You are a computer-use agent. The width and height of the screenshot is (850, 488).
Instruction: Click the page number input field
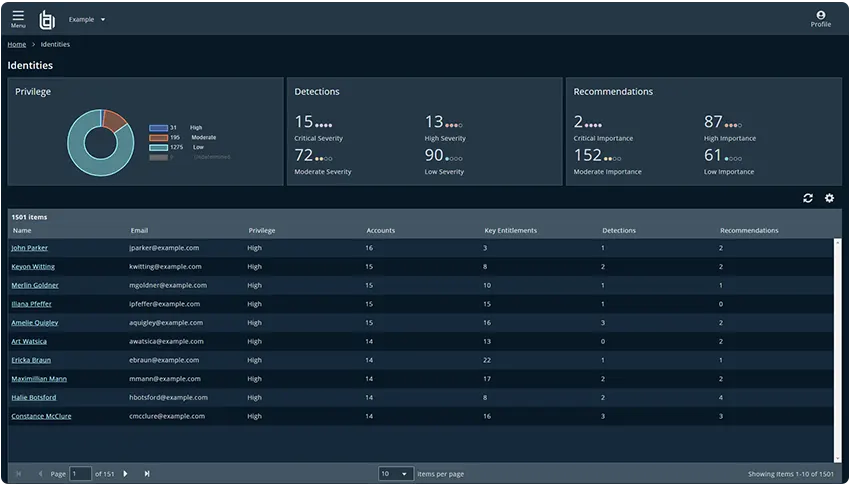(80, 474)
